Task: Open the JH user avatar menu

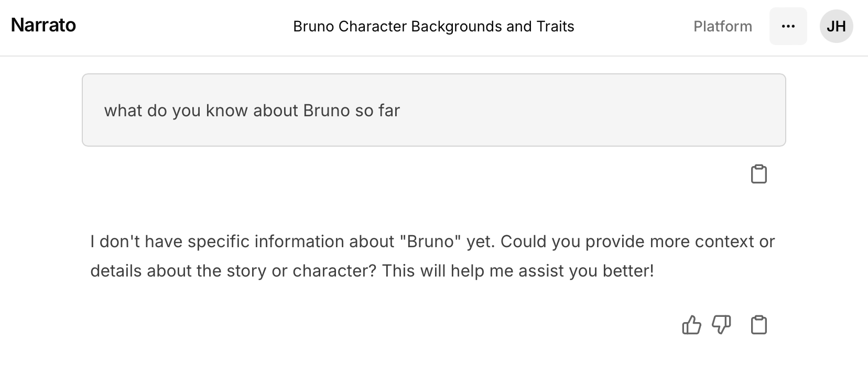Action: click(836, 26)
